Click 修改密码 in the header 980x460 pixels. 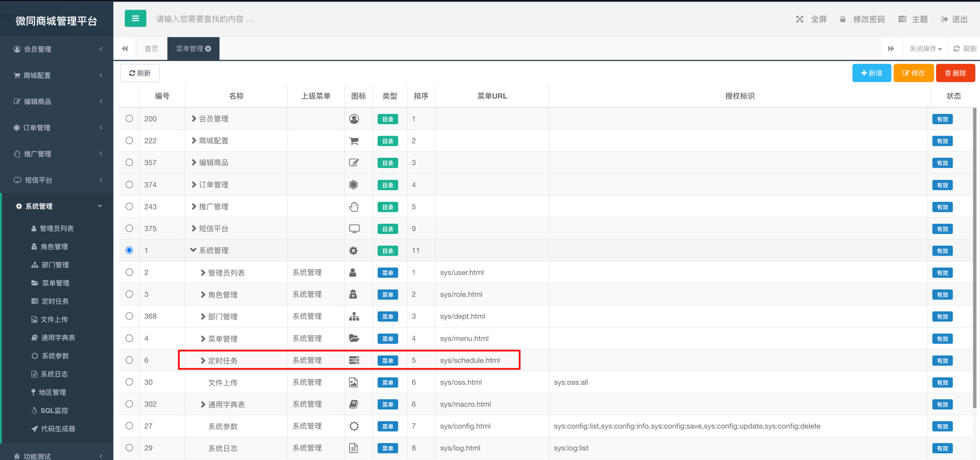point(869,19)
